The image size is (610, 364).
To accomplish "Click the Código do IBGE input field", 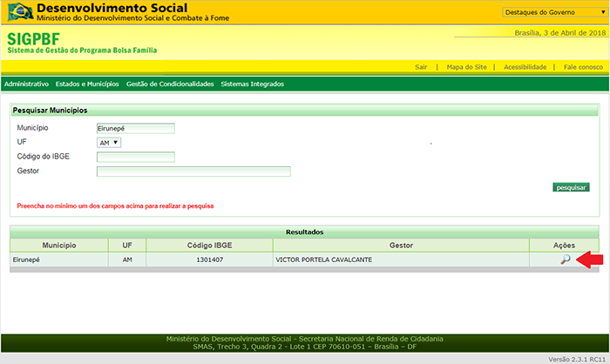I will 136,157.
